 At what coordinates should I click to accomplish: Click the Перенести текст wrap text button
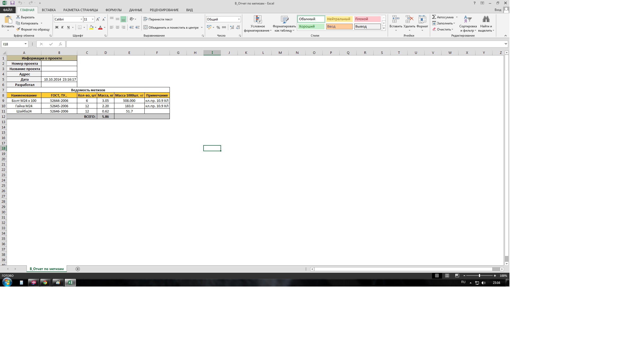[x=158, y=19]
